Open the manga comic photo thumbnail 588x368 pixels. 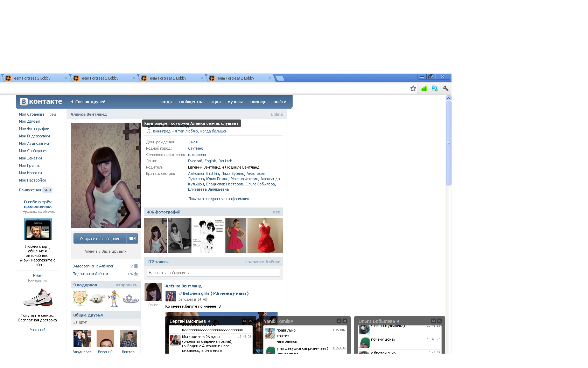click(209, 236)
